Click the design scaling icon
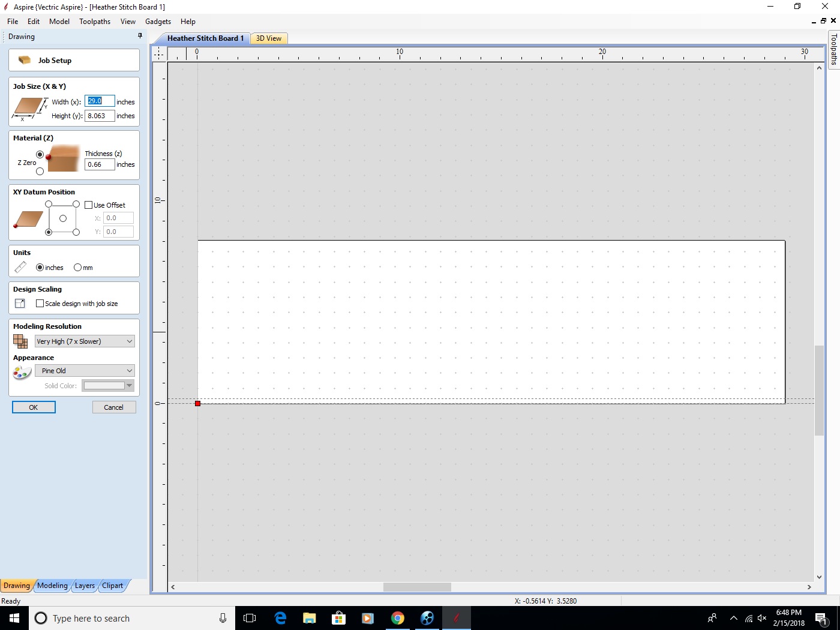The width and height of the screenshot is (840, 630). click(x=20, y=304)
